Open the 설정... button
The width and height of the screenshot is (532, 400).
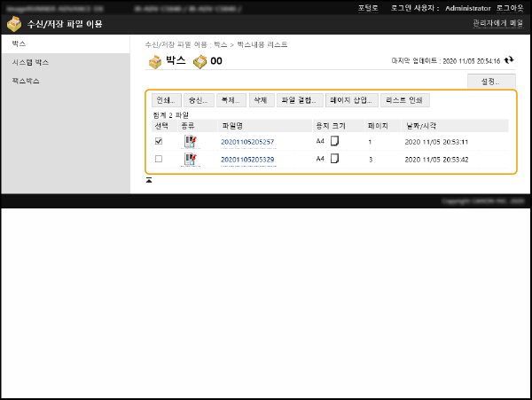click(490, 81)
